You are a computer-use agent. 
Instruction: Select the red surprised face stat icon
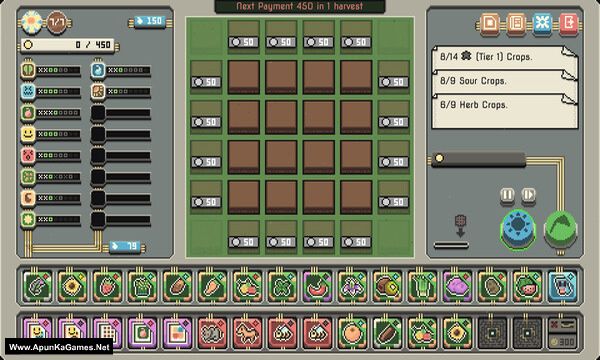tap(28, 156)
